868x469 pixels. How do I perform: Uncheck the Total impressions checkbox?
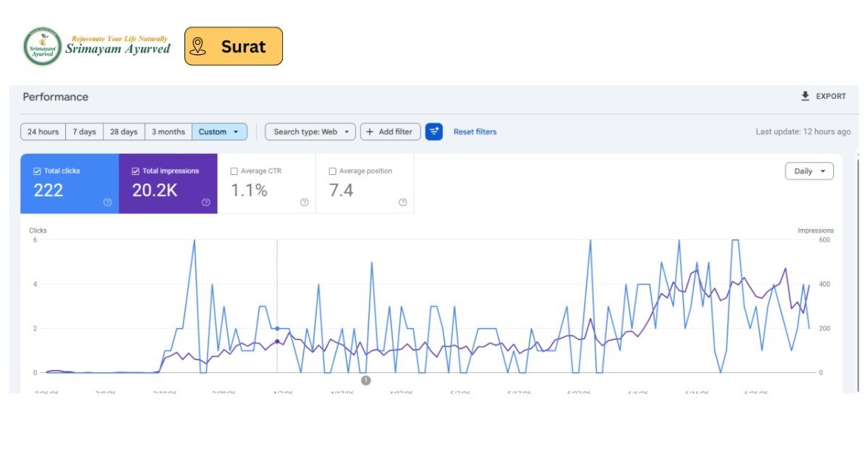point(135,171)
